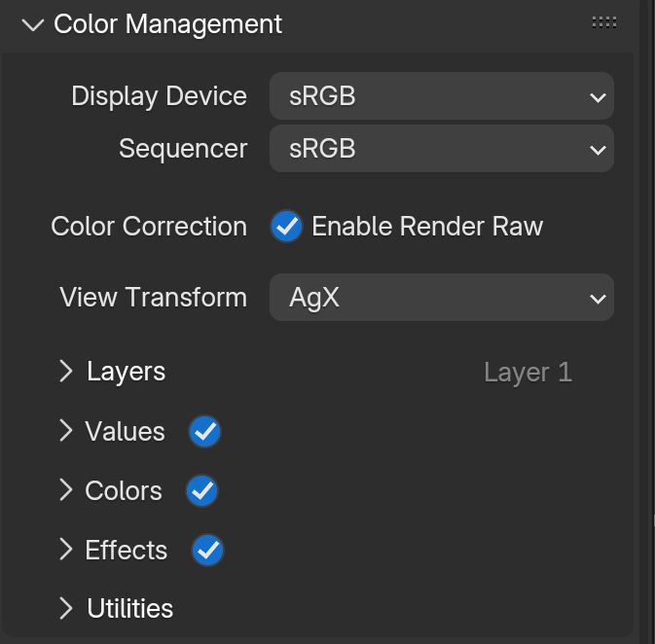Disable the Enable Render Raw checkbox
The width and height of the screenshot is (655, 644).
coord(286,227)
